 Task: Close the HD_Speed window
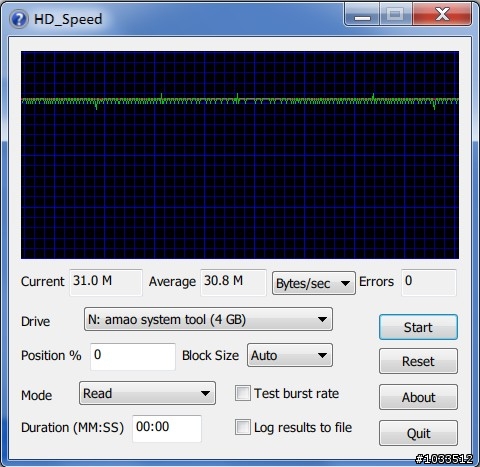pos(442,15)
